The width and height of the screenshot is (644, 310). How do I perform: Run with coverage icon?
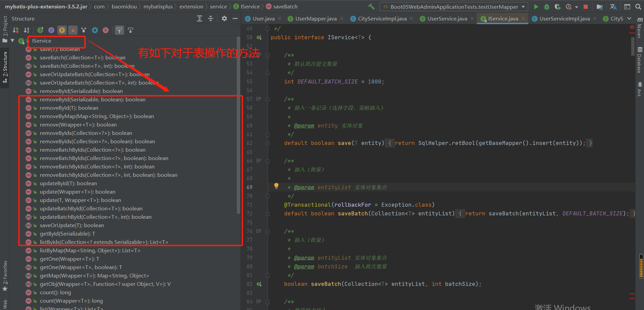[x=557, y=6]
